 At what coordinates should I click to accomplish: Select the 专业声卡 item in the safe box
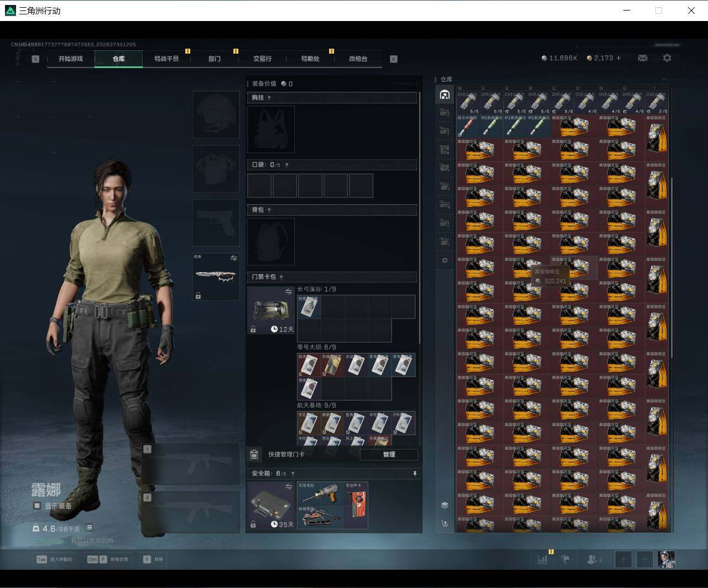click(356, 505)
